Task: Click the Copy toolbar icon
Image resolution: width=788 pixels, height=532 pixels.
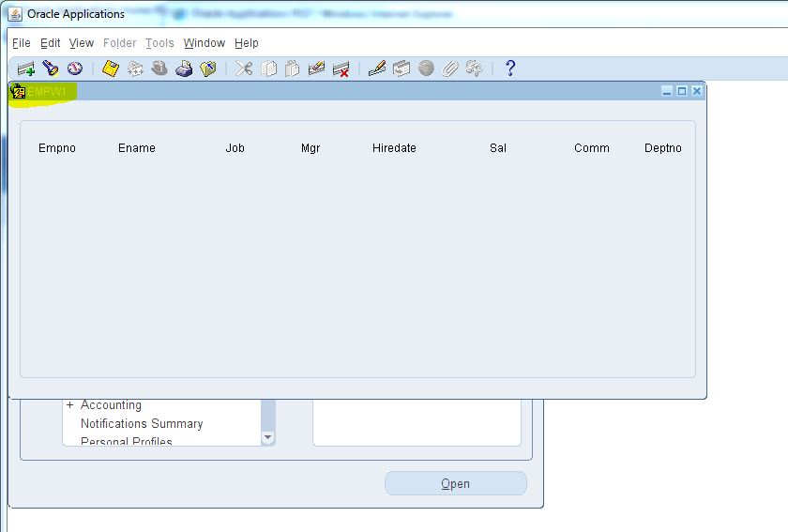Action: coord(269,68)
